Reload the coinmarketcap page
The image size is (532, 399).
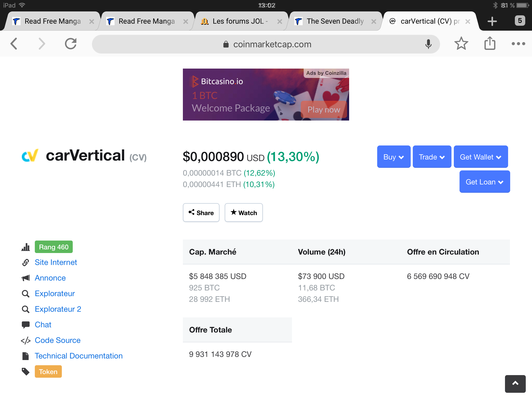pyautogui.click(x=71, y=44)
